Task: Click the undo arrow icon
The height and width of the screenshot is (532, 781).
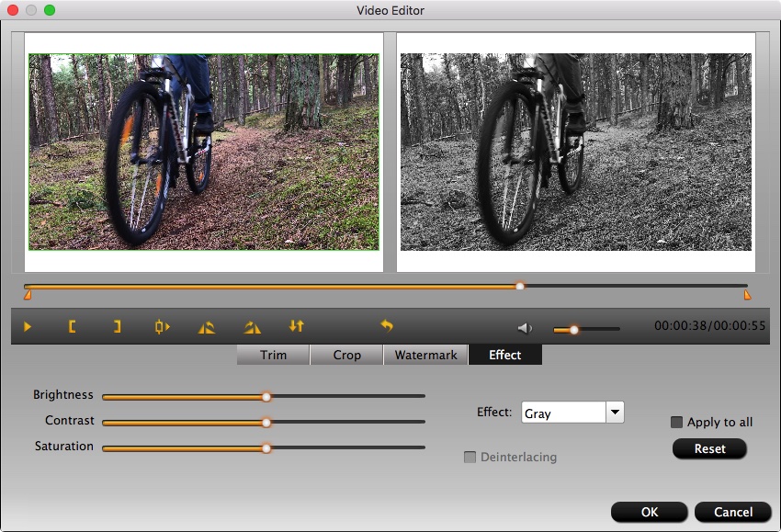Action: [x=387, y=326]
